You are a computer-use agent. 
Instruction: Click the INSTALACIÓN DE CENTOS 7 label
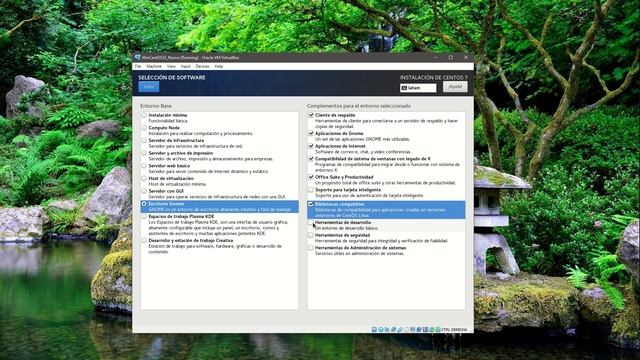(x=433, y=77)
